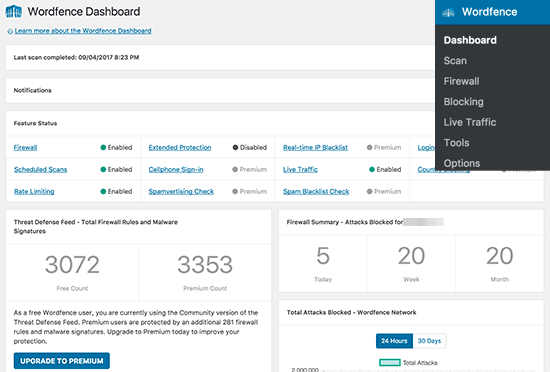Click the Total Attacks legend color box
The width and height of the screenshot is (550, 372).
[390, 363]
